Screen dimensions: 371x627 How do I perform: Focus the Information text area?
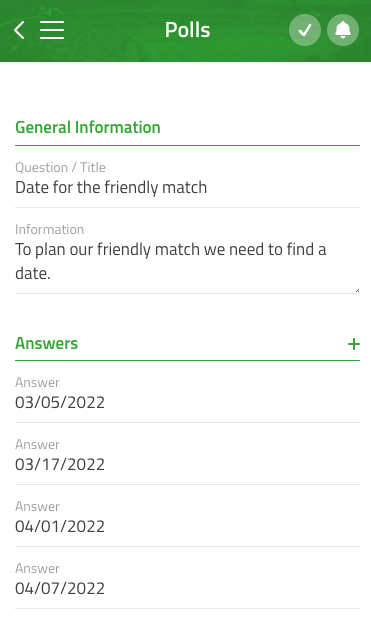(187, 262)
